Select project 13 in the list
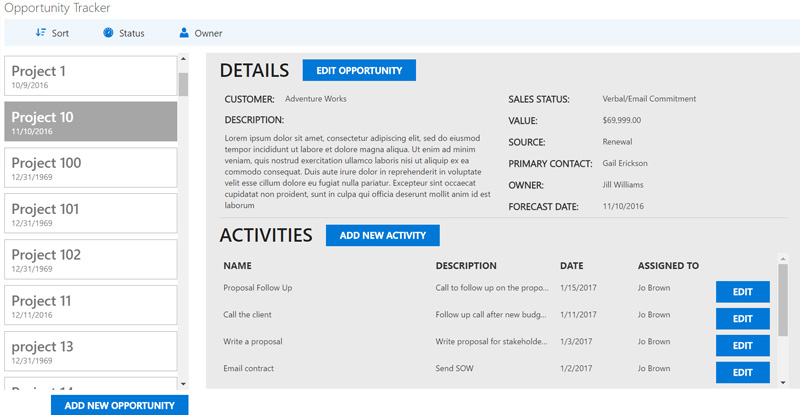Viewport: 800px width, 415px height. point(91,351)
